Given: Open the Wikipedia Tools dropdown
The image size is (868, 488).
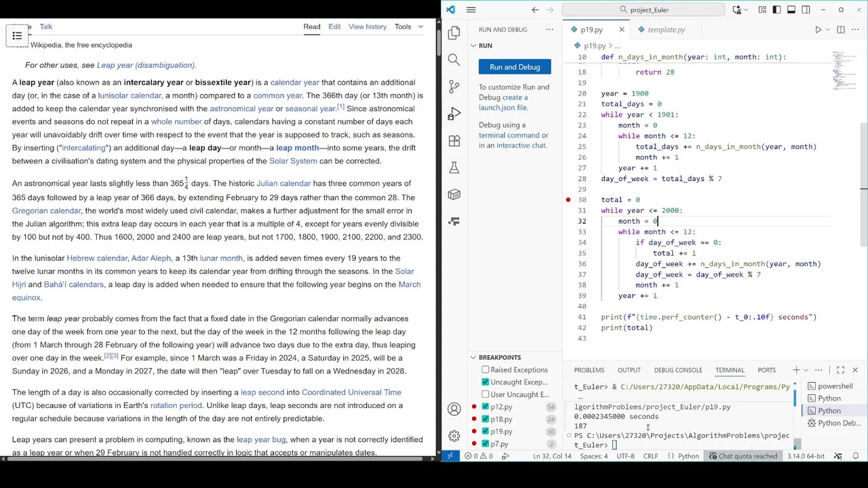Looking at the screenshot, I should pos(409,26).
